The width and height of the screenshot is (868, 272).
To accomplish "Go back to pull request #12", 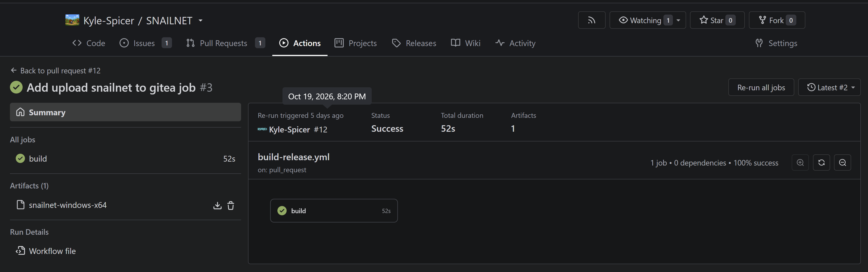I will 56,71.
